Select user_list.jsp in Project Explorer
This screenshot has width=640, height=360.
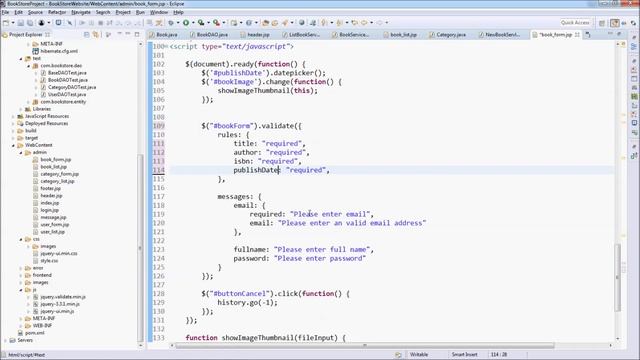pos(52,232)
